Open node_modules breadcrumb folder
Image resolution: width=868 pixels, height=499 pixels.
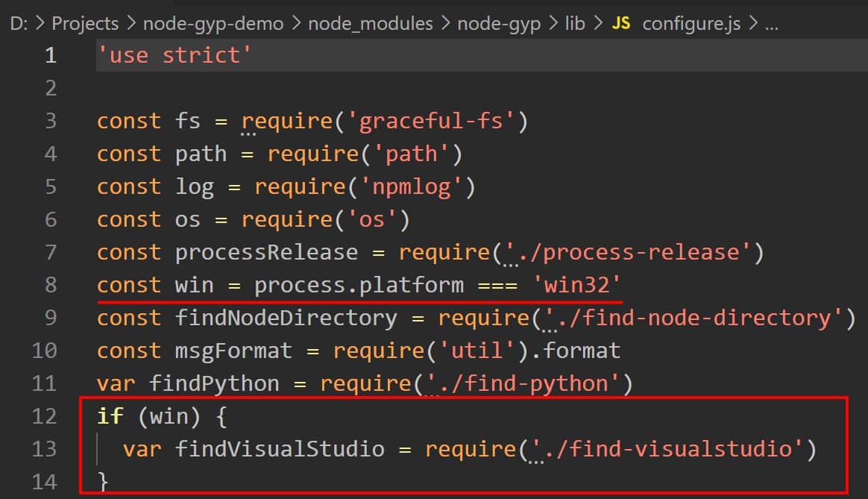[x=371, y=24]
